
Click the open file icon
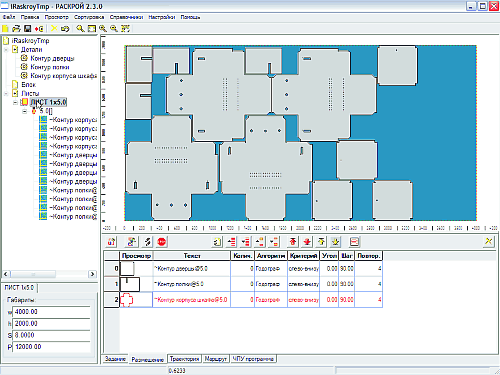click(x=17, y=29)
